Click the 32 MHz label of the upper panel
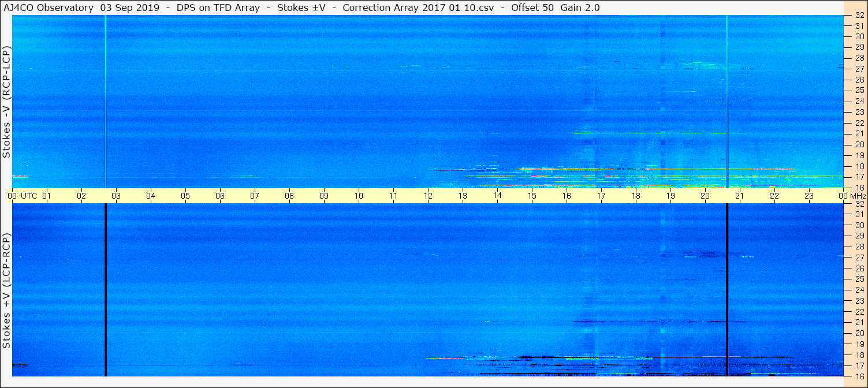The width and height of the screenshot is (868, 388). coord(859,15)
